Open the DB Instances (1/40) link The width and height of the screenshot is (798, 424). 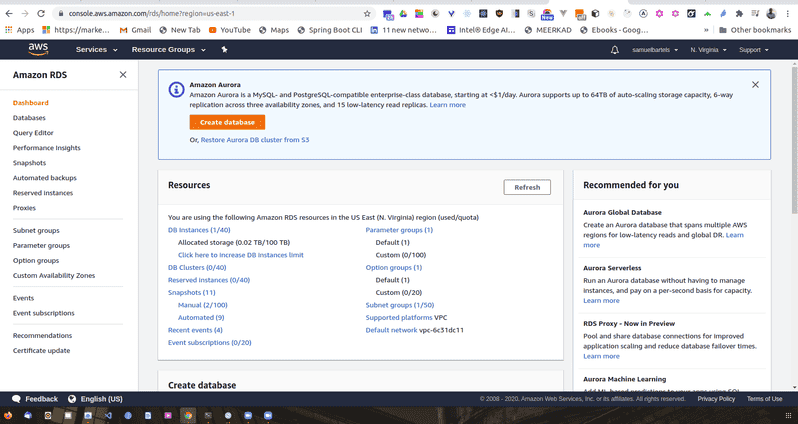(x=199, y=230)
